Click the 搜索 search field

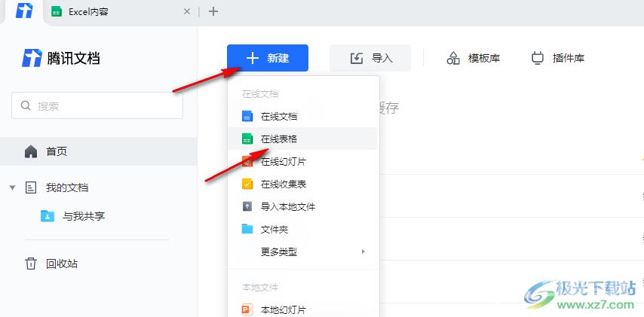(97, 106)
